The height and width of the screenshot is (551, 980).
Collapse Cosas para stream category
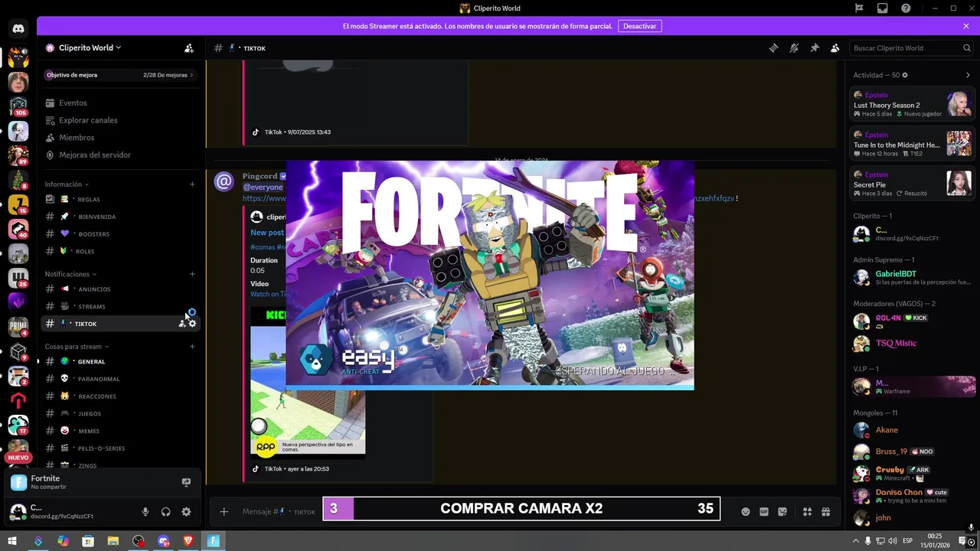tap(77, 347)
